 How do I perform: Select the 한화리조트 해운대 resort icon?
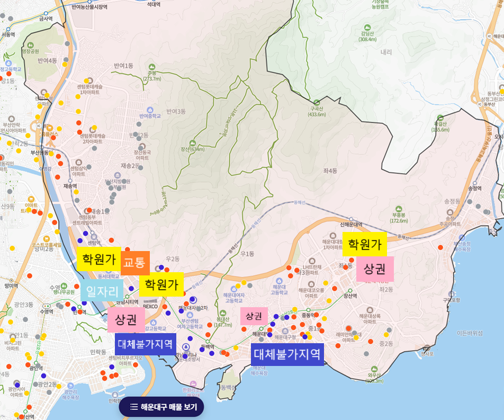[x=193, y=383]
